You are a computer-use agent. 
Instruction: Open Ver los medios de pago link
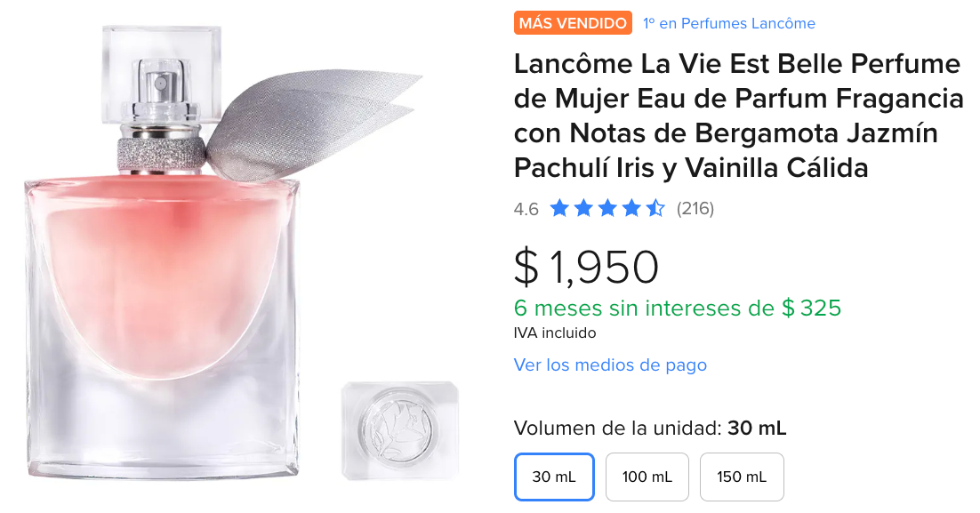(610, 365)
